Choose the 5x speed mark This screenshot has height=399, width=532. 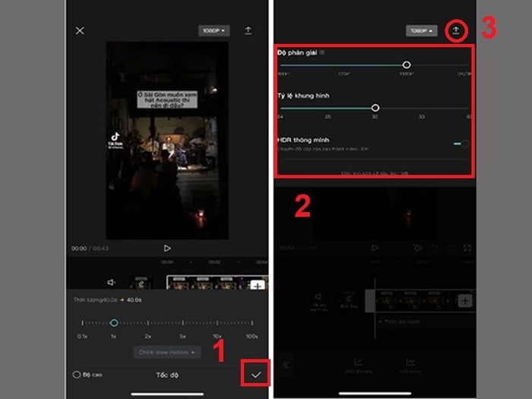click(x=183, y=336)
